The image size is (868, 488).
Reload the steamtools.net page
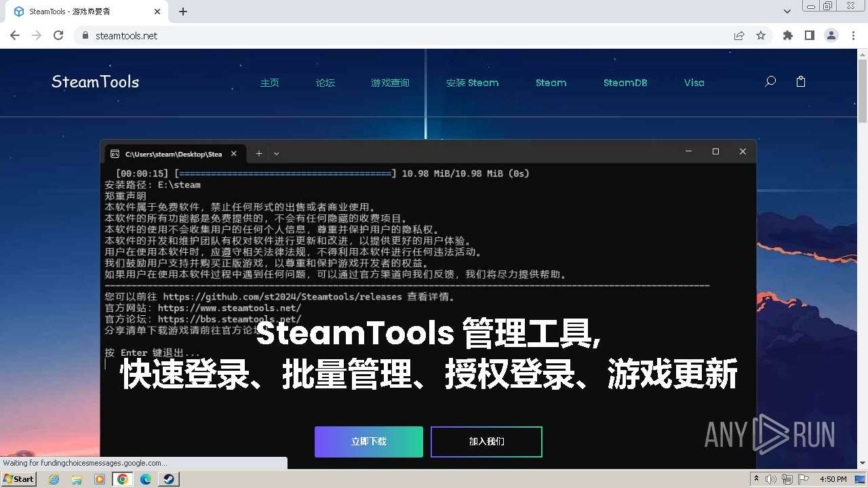pos(58,35)
